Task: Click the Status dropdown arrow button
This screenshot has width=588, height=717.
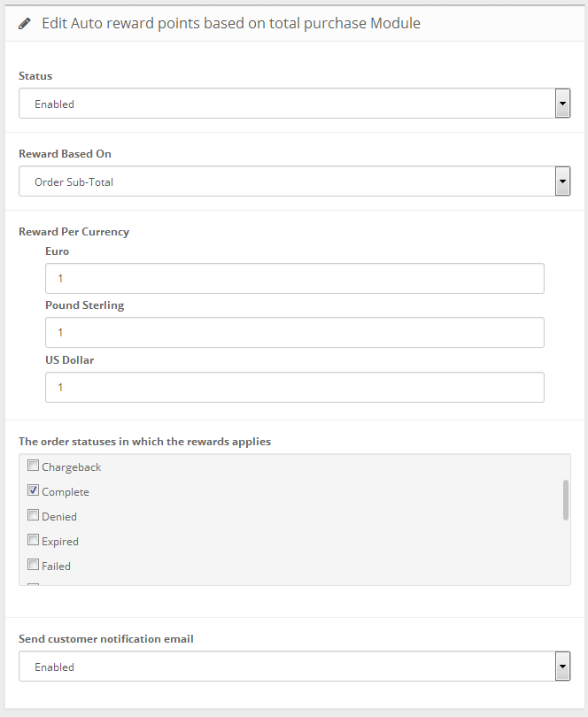Action: (x=562, y=104)
